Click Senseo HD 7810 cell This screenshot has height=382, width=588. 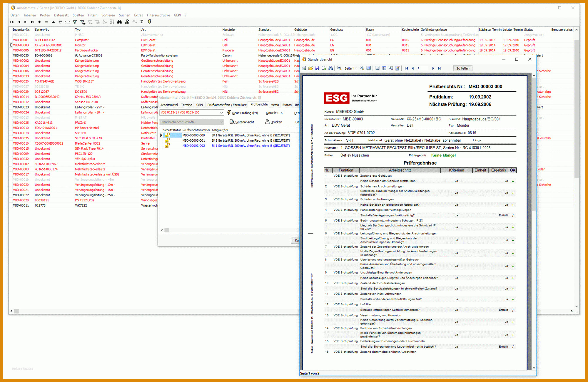(x=86, y=102)
